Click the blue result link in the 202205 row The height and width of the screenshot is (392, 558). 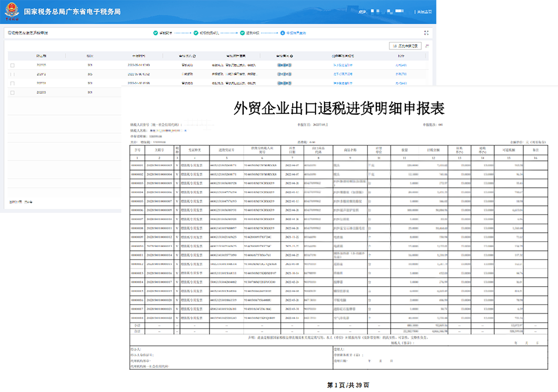coord(343,65)
